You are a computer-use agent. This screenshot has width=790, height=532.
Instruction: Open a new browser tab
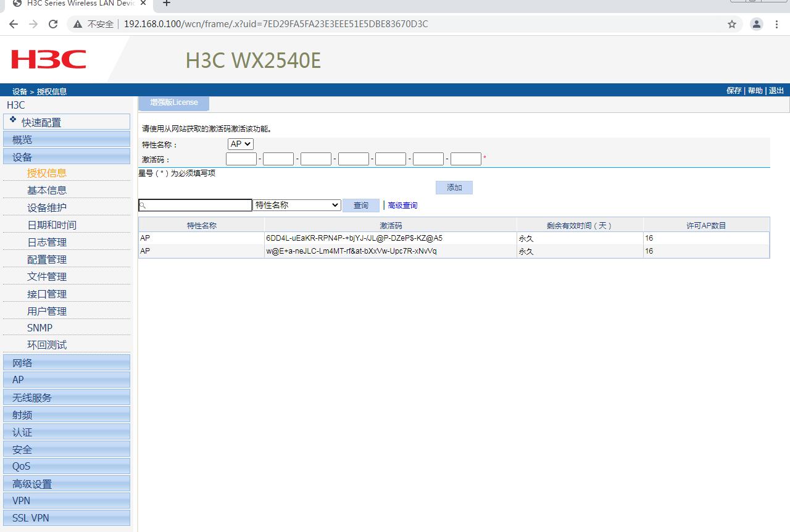pos(167,3)
